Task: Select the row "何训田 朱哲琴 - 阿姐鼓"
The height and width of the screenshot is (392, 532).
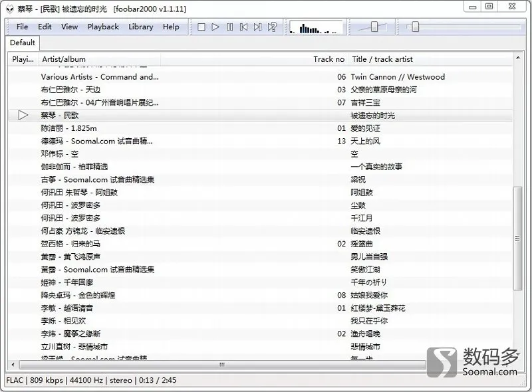Action: coord(261,193)
